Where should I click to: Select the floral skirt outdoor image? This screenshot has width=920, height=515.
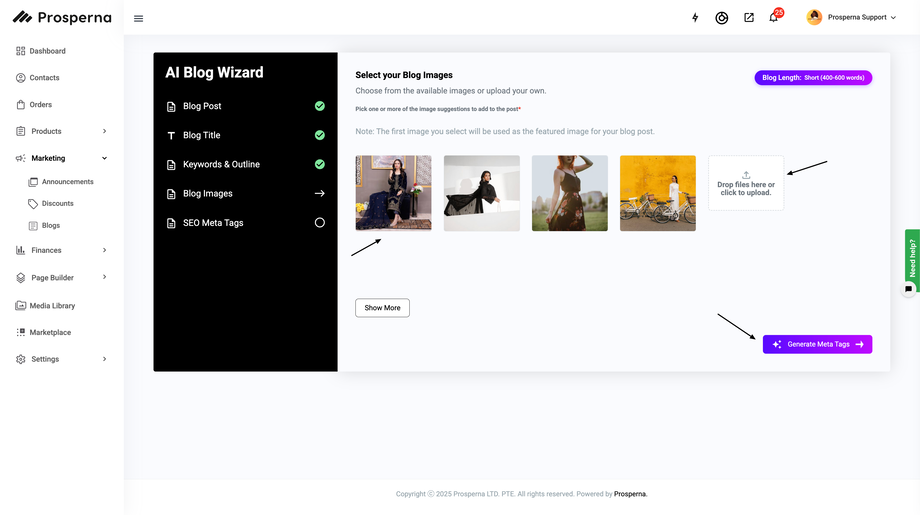tap(570, 193)
